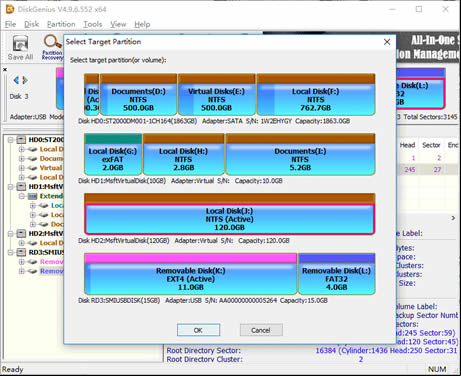
Task: Click the Head column header
Action: click(x=407, y=145)
